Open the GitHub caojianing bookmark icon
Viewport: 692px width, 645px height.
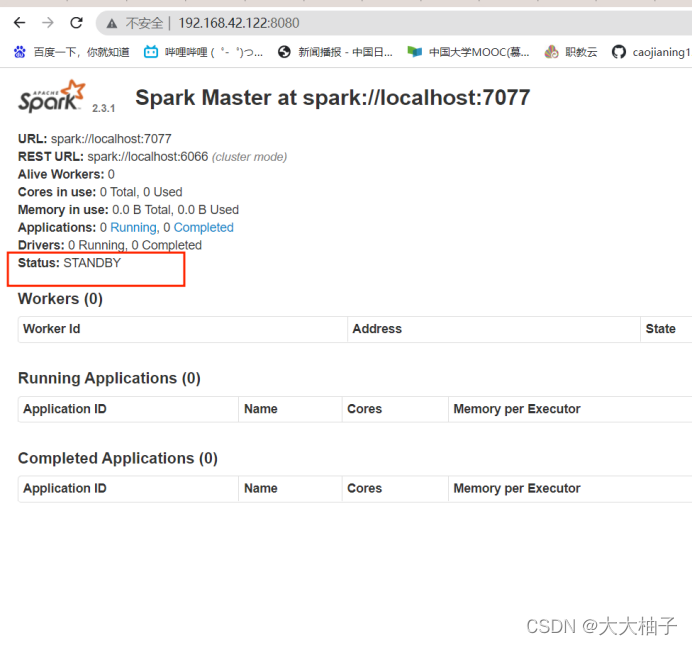pyautogui.click(x=619, y=52)
